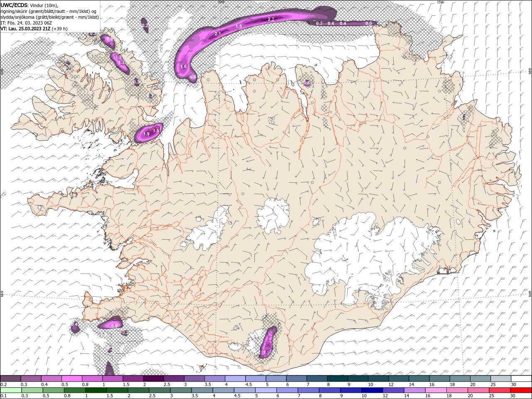Pick the royal blue 8–9 rain legend swatch
The width and height of the screenshot is (532, 399).
click(329, 390)
